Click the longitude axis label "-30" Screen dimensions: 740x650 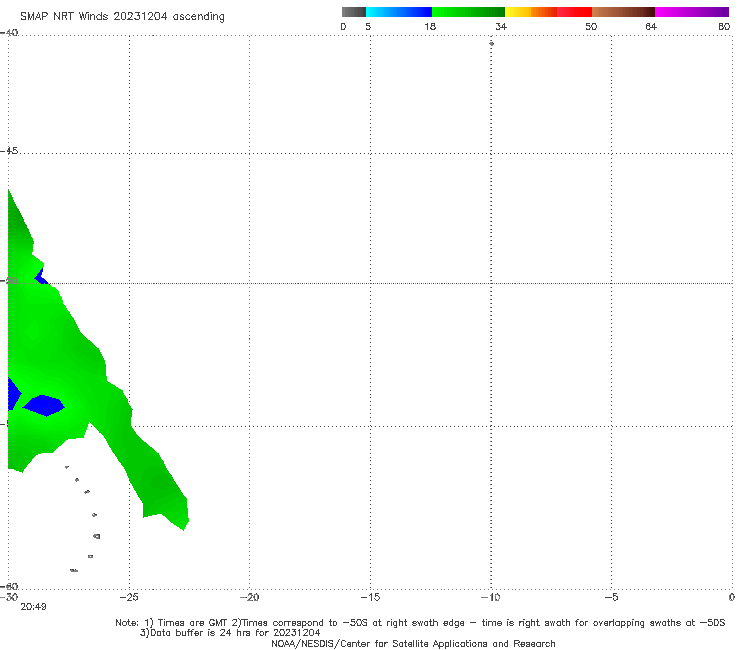[9, 597]
